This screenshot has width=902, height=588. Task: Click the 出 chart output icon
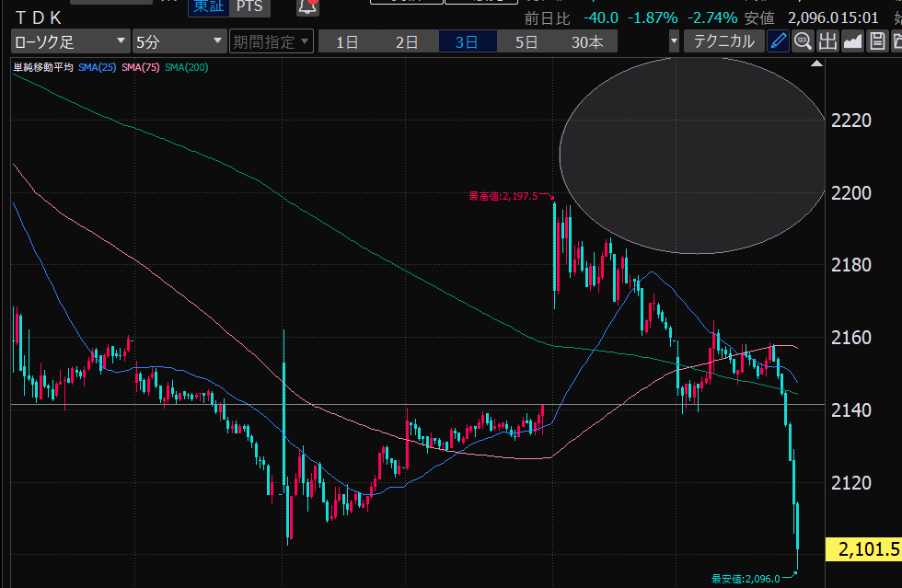click(827, 40)
